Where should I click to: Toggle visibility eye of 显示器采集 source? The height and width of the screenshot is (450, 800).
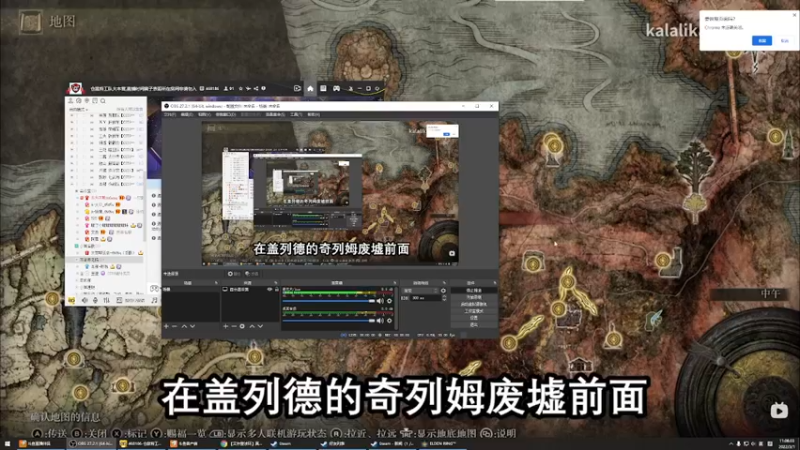[x=270, y=289]
